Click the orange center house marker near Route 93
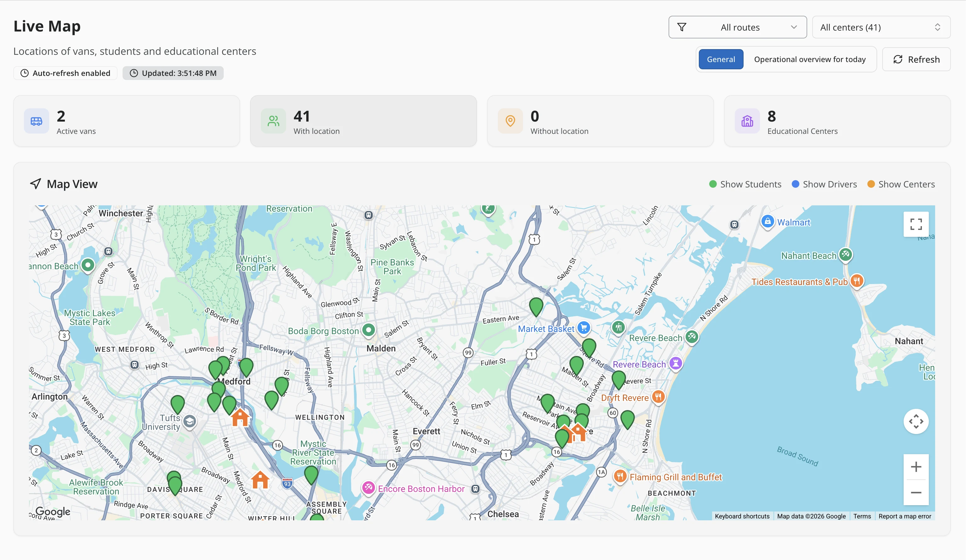The width and height of the screenshot is (966, 560). pyautogui.click(x=260, y=479)
